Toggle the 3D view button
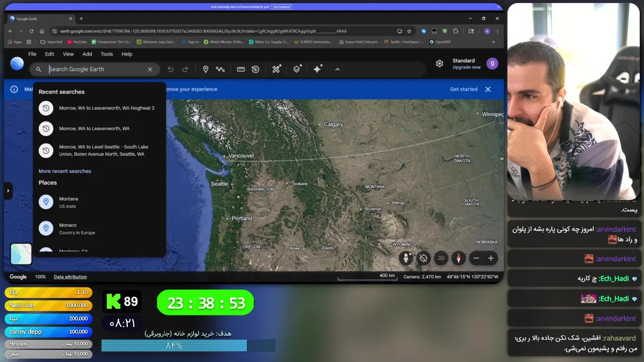Image resolution: width=644 pixels, height=362 pixels. 441,258
